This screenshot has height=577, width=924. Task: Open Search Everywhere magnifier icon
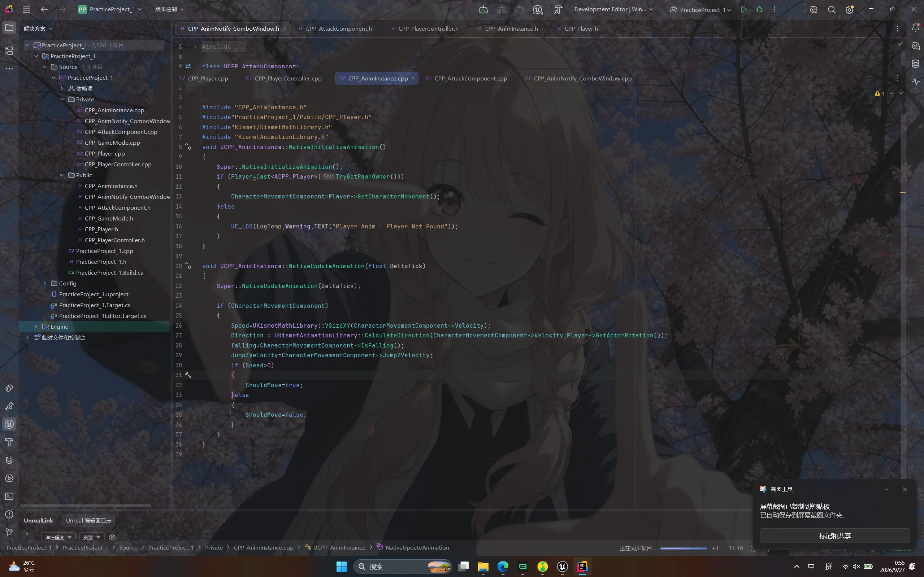click(831, 9)
